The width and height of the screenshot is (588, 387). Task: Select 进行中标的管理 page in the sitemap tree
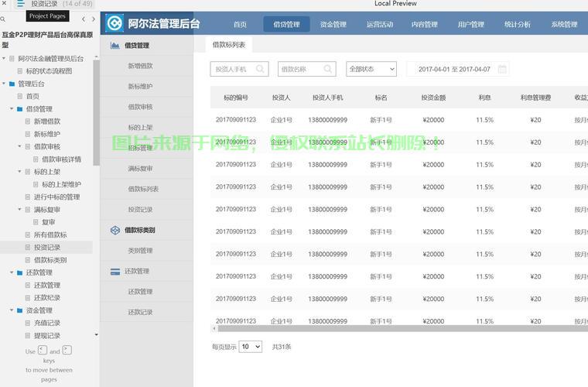pos(56,197)
